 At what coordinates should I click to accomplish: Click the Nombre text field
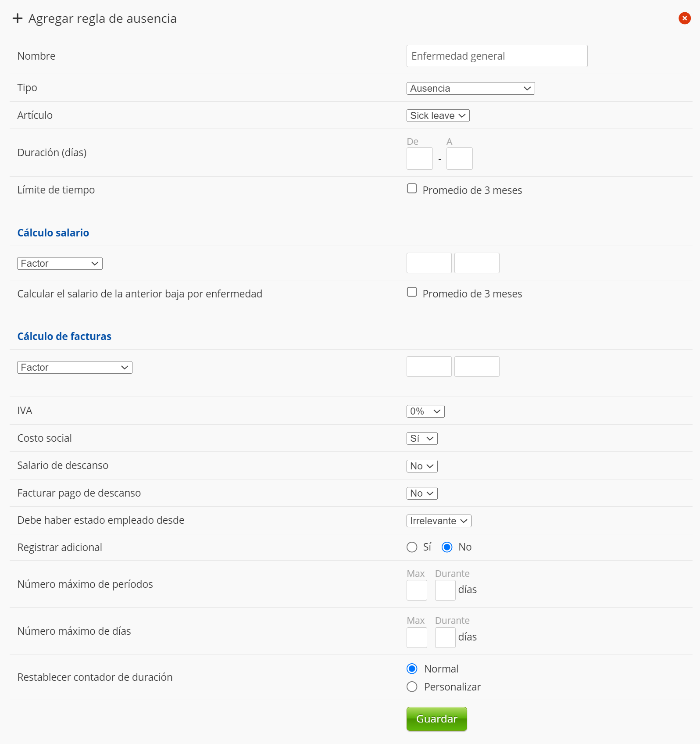(x=496, y=56)
